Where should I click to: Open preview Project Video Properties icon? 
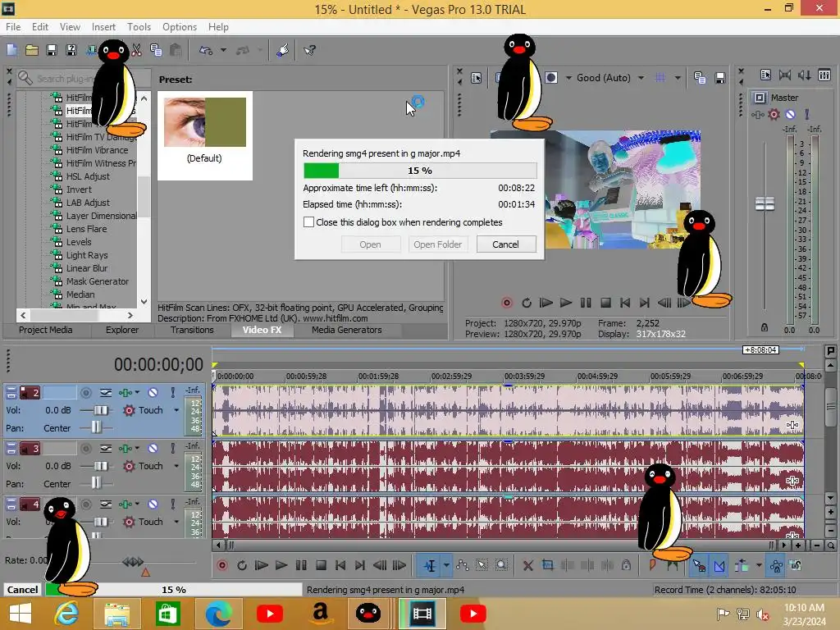pos(477,78)
